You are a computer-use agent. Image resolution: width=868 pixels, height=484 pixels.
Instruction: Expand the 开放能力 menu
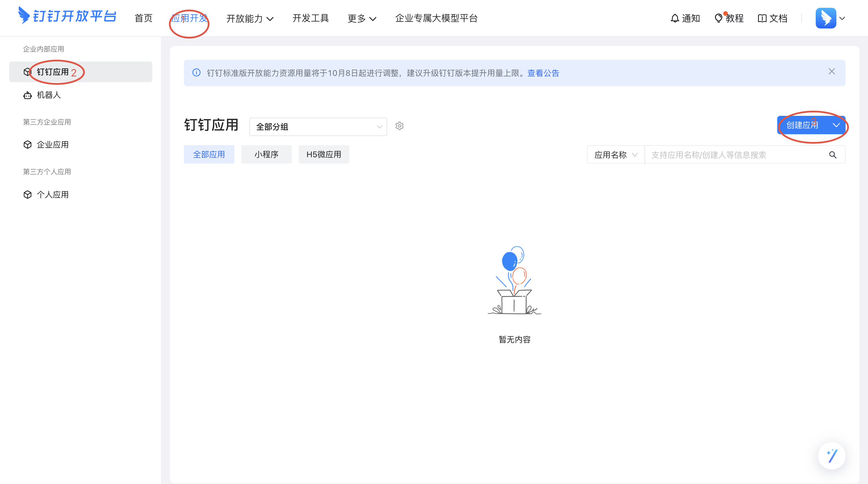250,19
